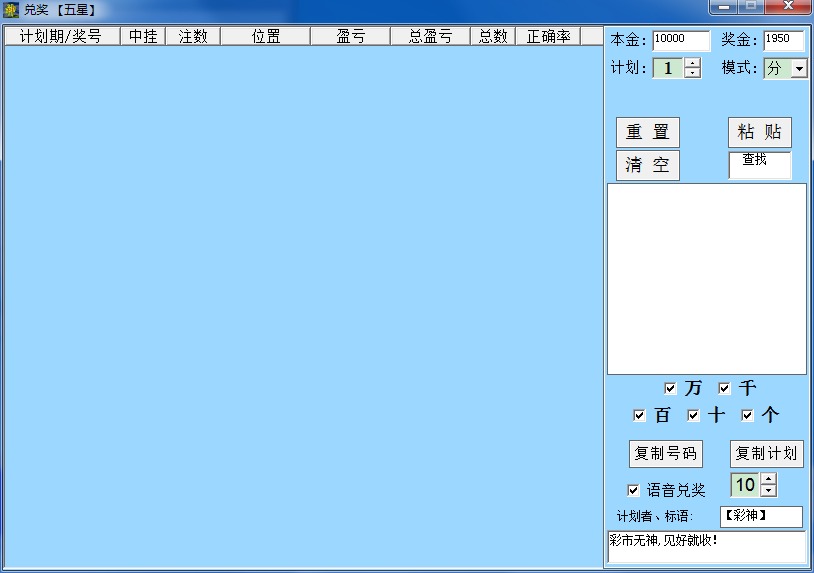Click the 复制号码 button

point(666,453)
